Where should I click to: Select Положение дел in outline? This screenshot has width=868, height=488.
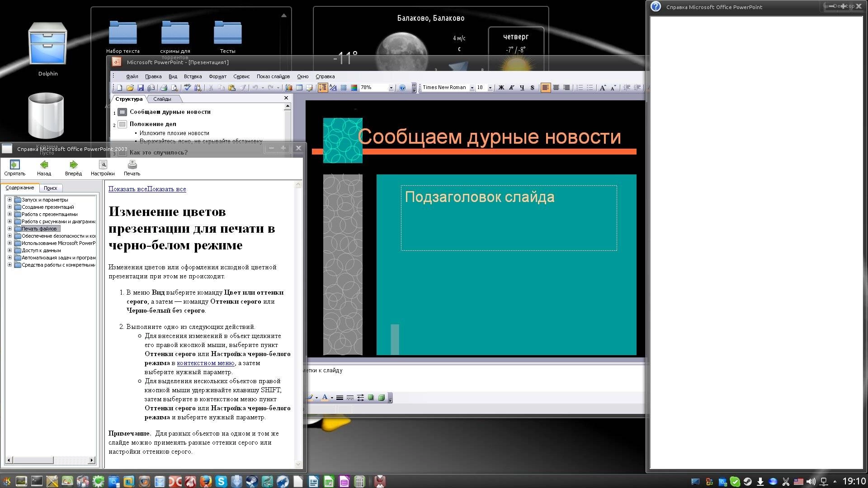(x=153, y=124)
